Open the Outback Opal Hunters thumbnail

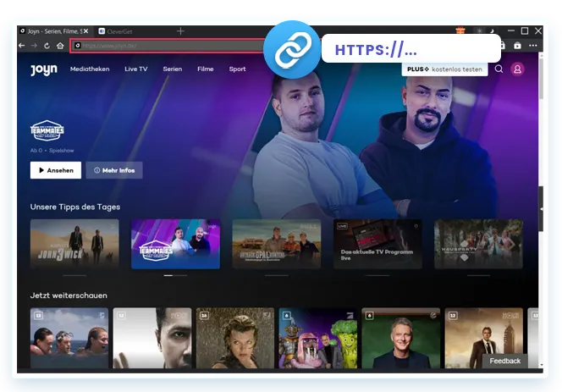point(277,244)
